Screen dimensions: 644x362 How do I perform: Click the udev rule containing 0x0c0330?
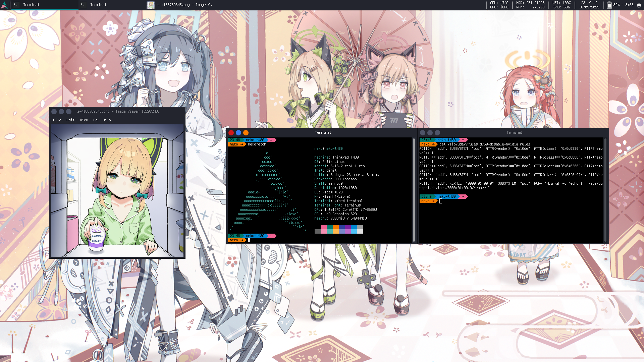[511, 151]
